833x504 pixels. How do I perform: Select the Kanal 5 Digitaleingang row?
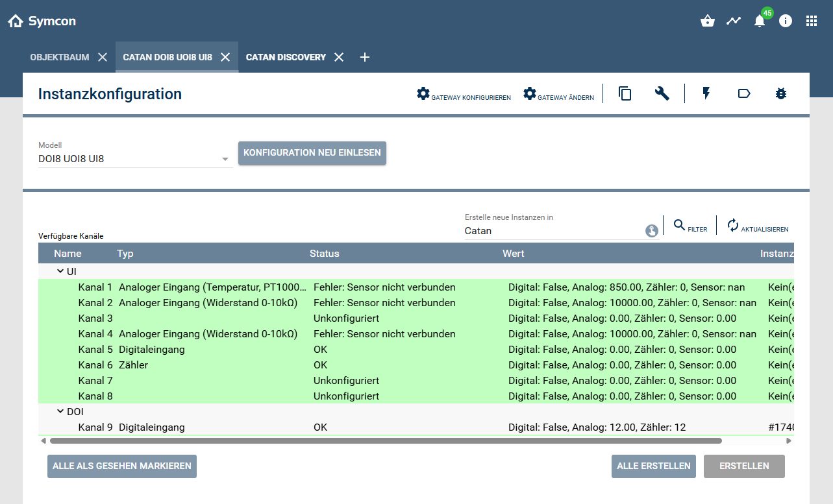coord(260,350)
